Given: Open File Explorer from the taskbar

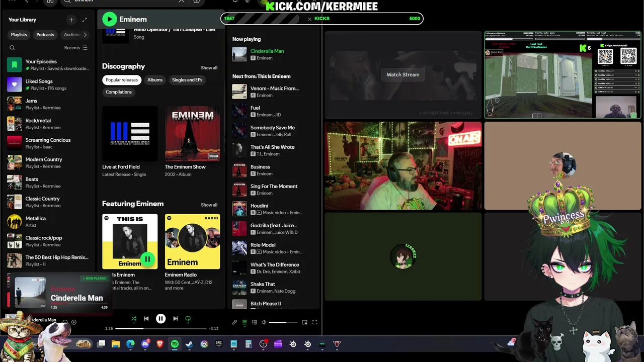Looking at the screenshot, I should 116,344.
